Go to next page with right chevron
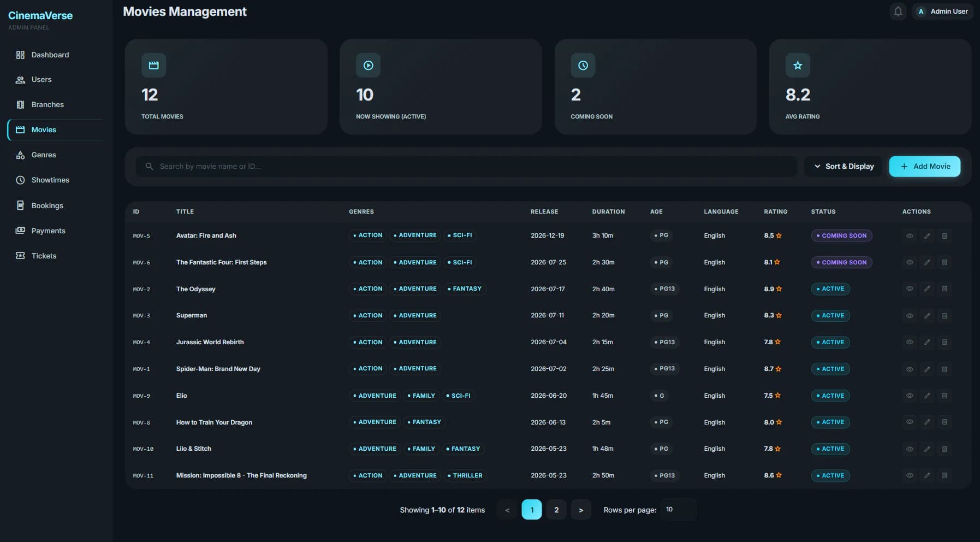Screen dimensions: 980x542 point(581,510)
